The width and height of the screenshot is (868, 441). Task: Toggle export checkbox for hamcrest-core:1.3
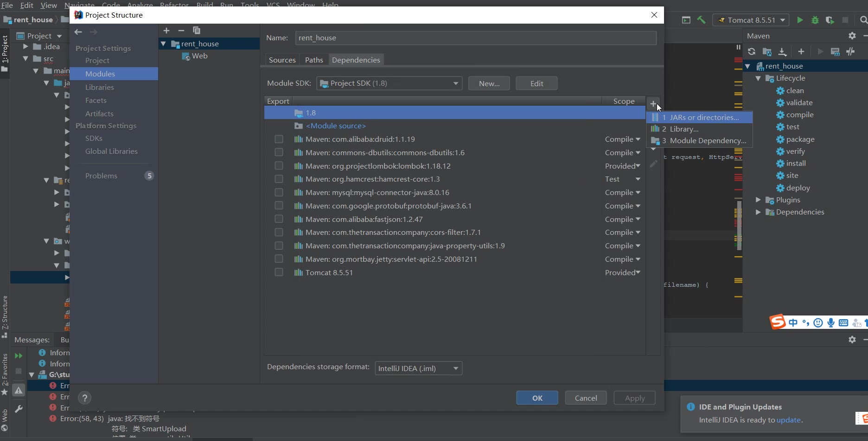(279, 179)
